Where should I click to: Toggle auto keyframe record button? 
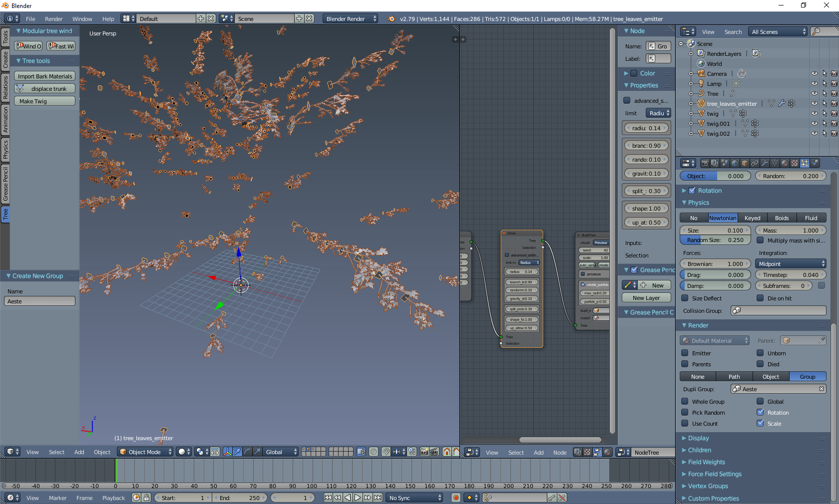pyautogui.click(x=455, y=498)
